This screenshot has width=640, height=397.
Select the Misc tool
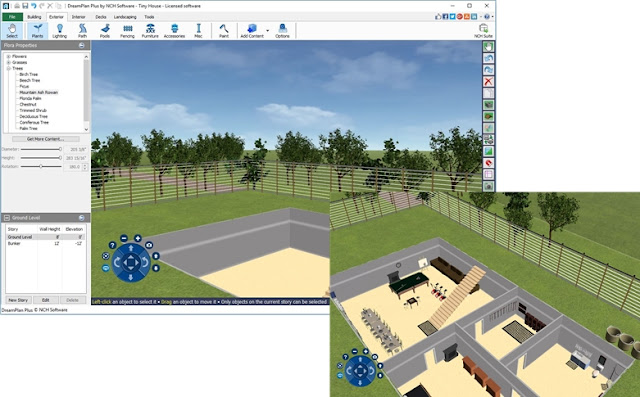198,31
